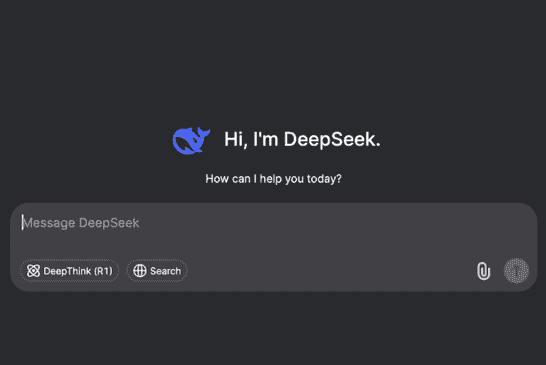Click the 'How can I help you today?' text

[273, 179]
